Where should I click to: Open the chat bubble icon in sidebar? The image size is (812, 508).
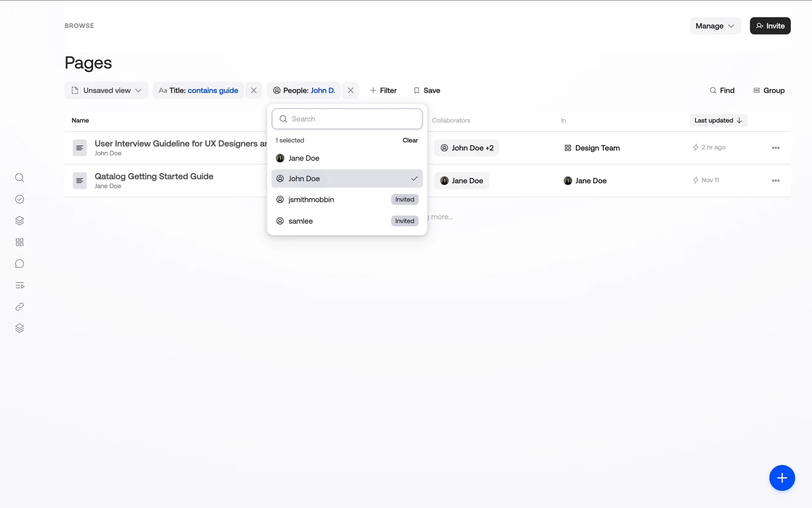tap(19, 264)
